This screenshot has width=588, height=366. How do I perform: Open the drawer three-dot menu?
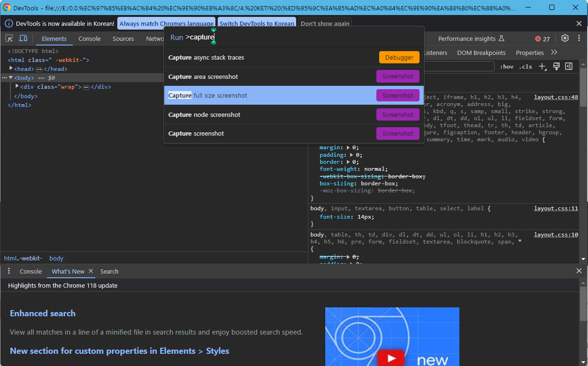click(8, 271)
